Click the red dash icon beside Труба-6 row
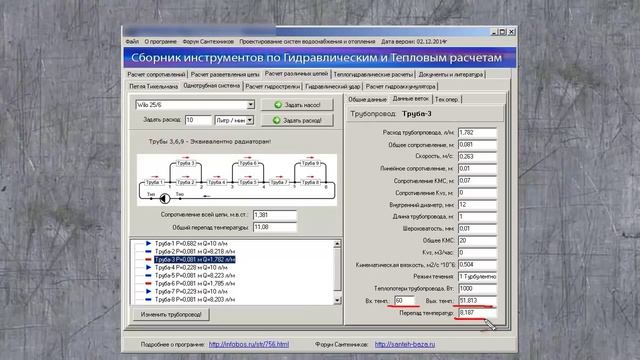 click(x=149, y=283)
